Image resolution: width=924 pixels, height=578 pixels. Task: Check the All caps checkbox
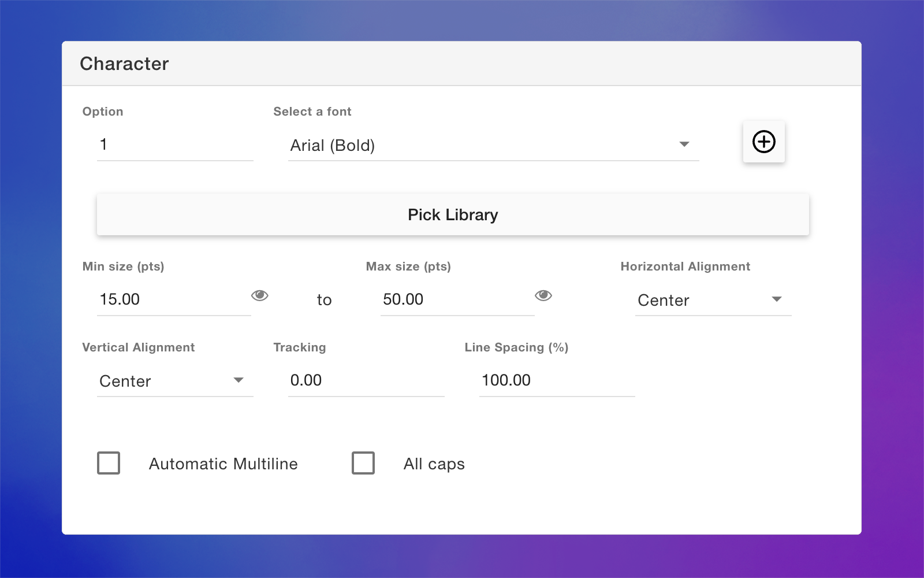click(x=363, y=463)
